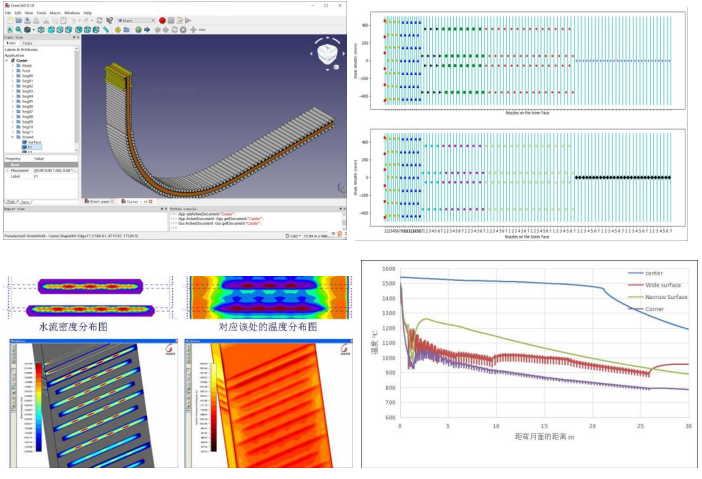Click navigation cube's right rotate arrow

click(x=344, y=54)
